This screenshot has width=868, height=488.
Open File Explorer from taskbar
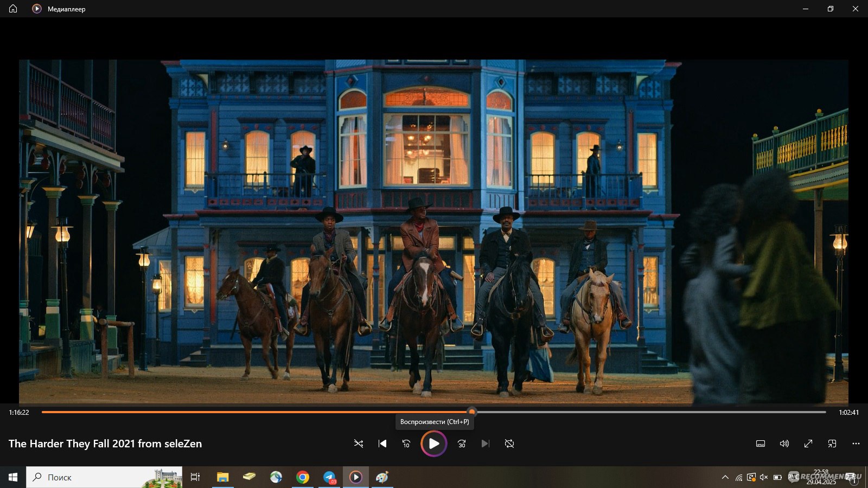tap(222, 477)
